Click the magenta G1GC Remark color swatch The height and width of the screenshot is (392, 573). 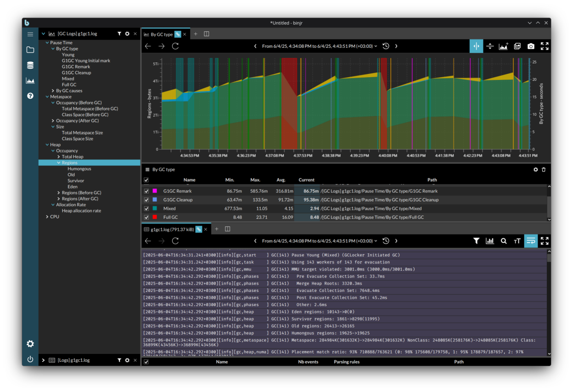[155, 191]
